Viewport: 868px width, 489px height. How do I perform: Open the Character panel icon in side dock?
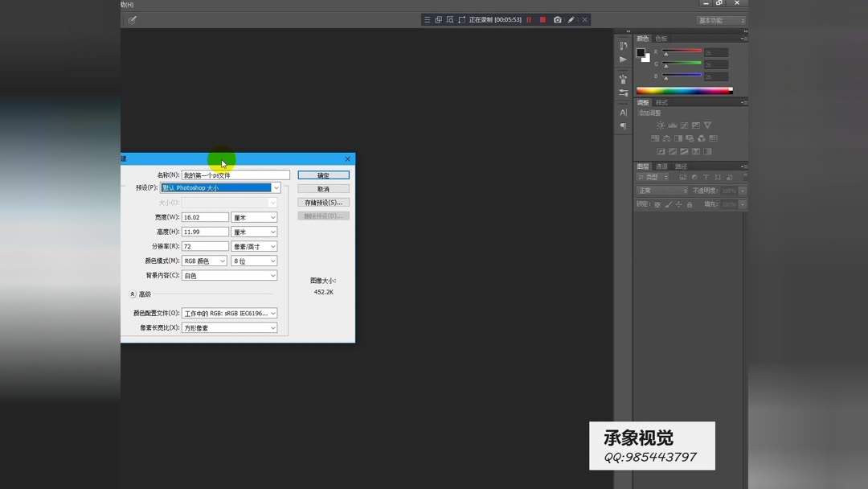[623, 113]
